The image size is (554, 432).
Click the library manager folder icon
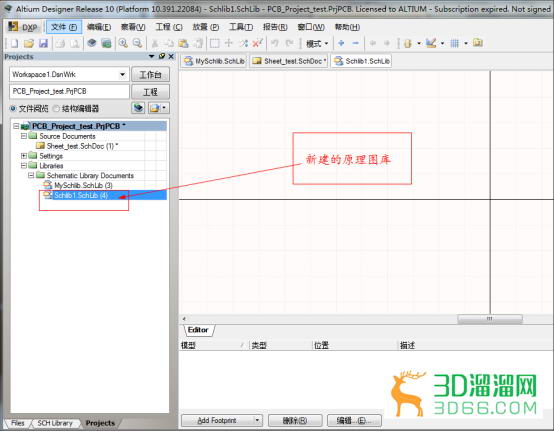pos(478,43)
